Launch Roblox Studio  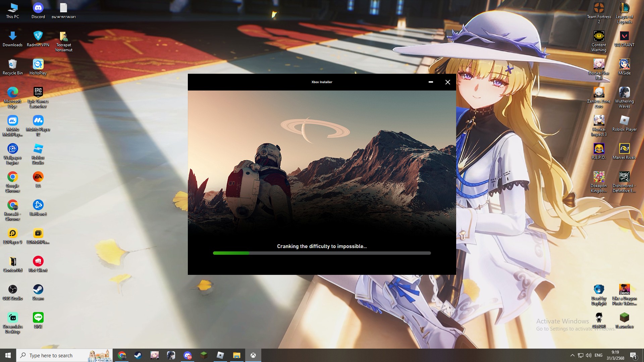pyautogui.click(x=38, y=154)
